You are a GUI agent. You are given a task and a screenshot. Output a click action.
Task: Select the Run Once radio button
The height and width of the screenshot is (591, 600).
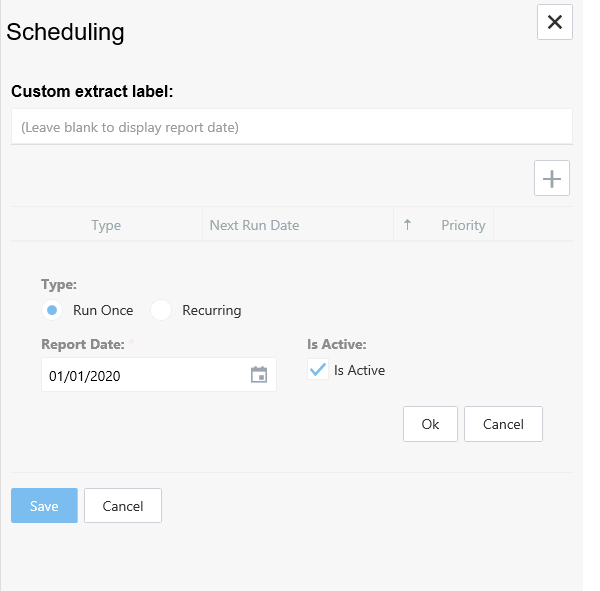click(52, 310)
